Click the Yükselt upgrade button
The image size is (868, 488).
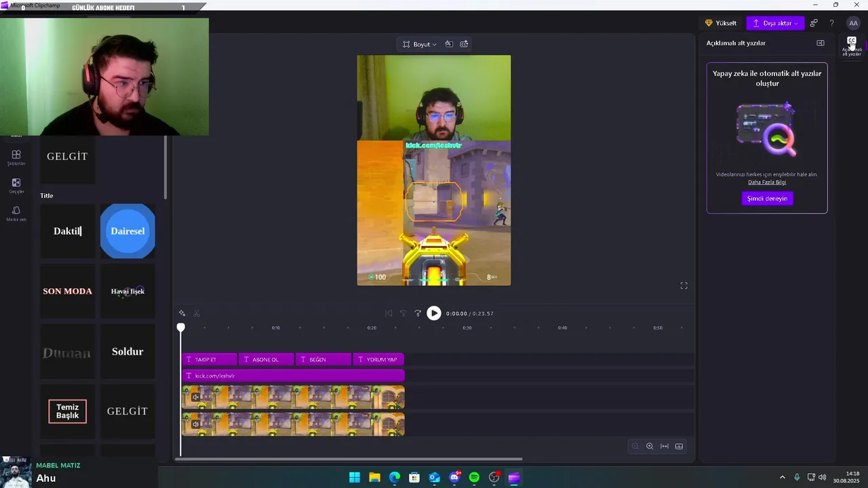pyautogui.click(x=721, y=23)
